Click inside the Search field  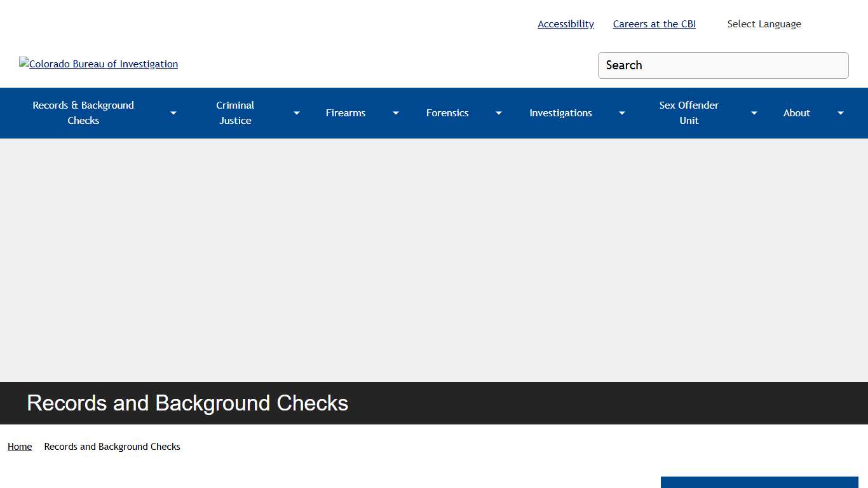coord(723,65)
